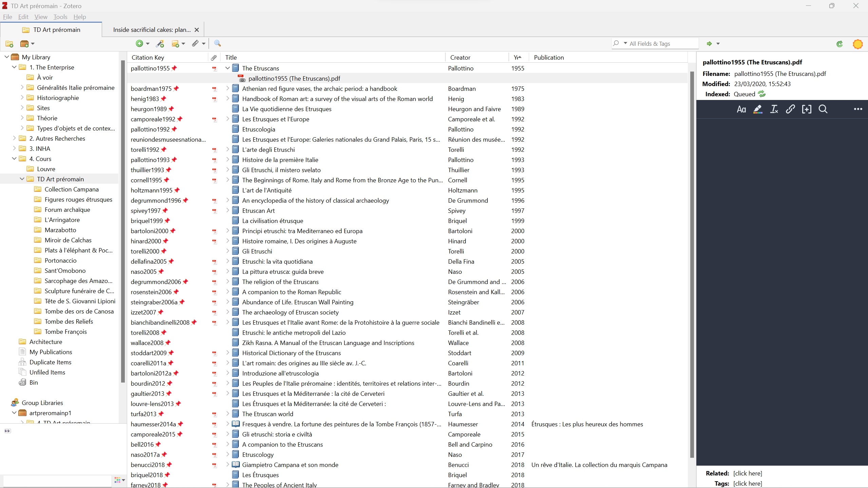
Task: Expand the Historiographie collection
Action: pyautogui.click(x=22, y=98)
